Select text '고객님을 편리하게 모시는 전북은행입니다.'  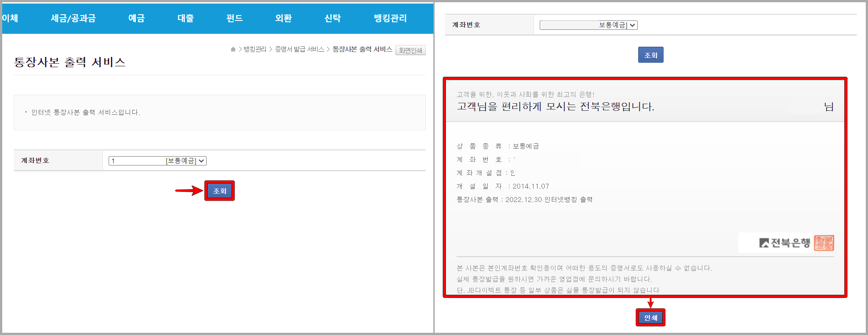(555, 107)
